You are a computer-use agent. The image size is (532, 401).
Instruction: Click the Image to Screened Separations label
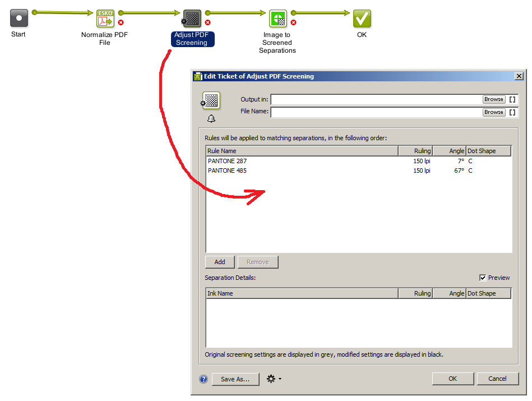click(277, 43)
